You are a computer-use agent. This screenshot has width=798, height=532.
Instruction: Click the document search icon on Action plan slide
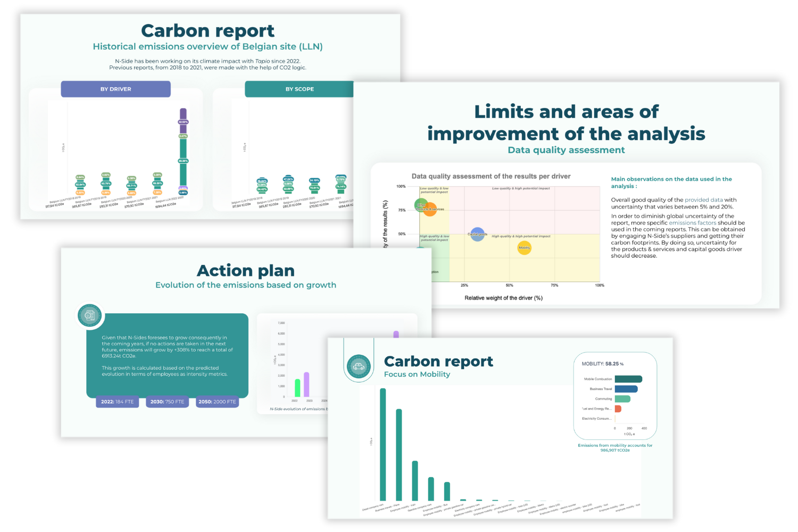[x=90, y=315]
